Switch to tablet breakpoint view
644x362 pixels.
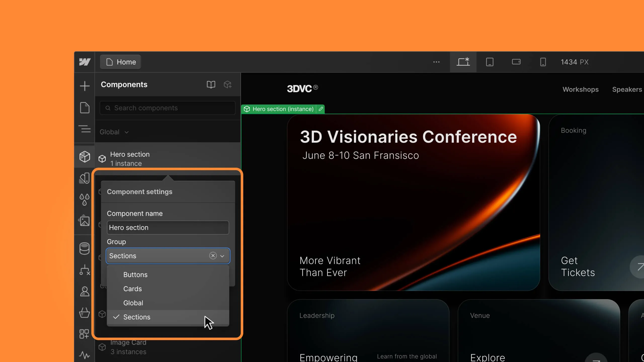[x=490, y=62]
